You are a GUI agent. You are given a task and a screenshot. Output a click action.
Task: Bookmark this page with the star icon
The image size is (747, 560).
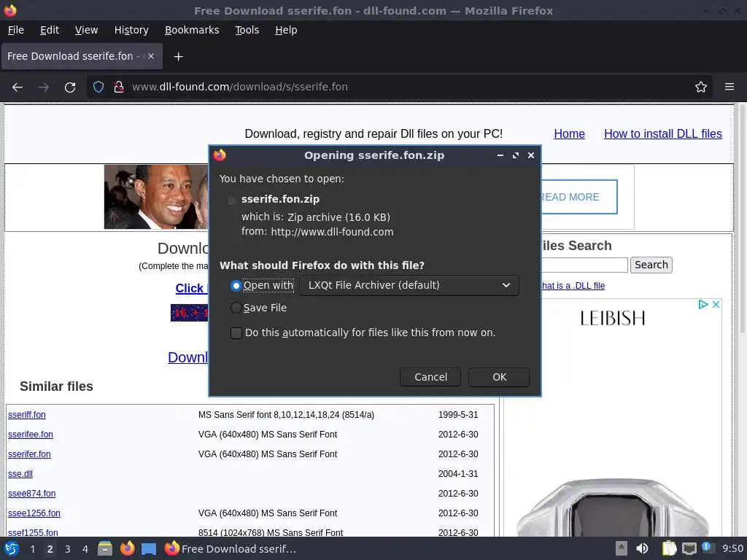[x=701, y=87]
